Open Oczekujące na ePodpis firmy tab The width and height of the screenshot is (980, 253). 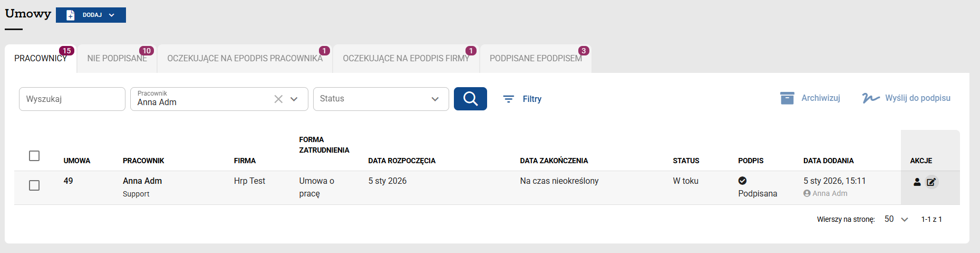[x=406, y=59]
